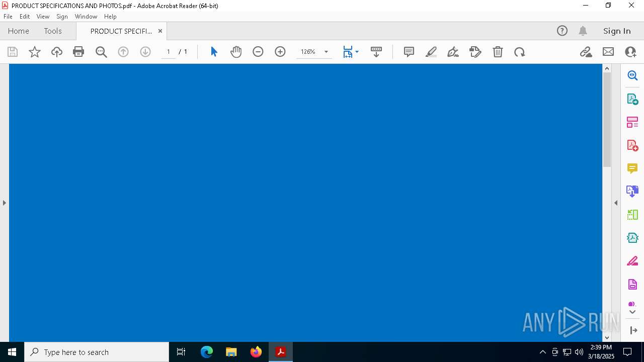Rotate page with the circular arrow
644x362 pixels.
(x=520, y=52)
